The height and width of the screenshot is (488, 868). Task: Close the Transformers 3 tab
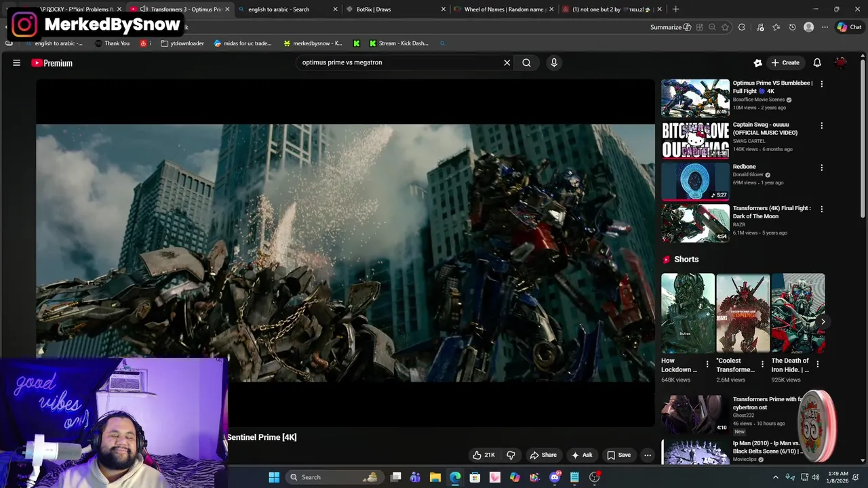227,9
